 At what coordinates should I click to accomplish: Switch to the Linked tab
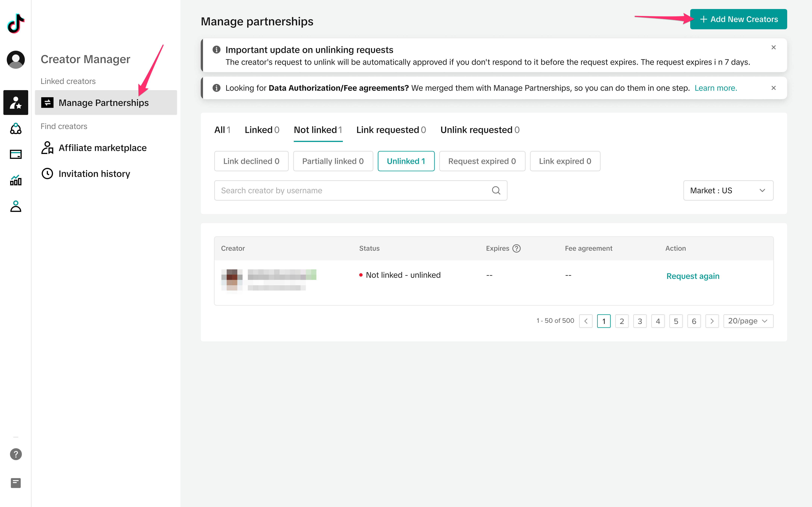tap(262, 130)
